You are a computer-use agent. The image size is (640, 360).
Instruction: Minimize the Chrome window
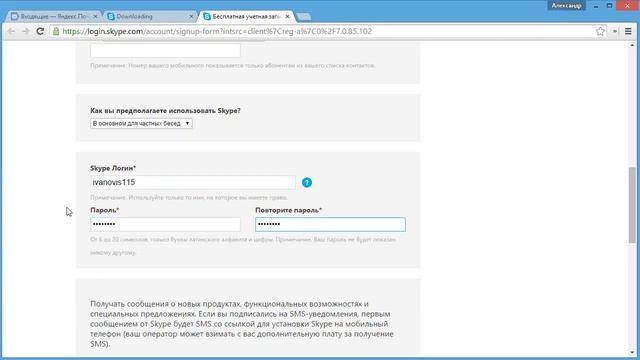(x=596, y=6)
